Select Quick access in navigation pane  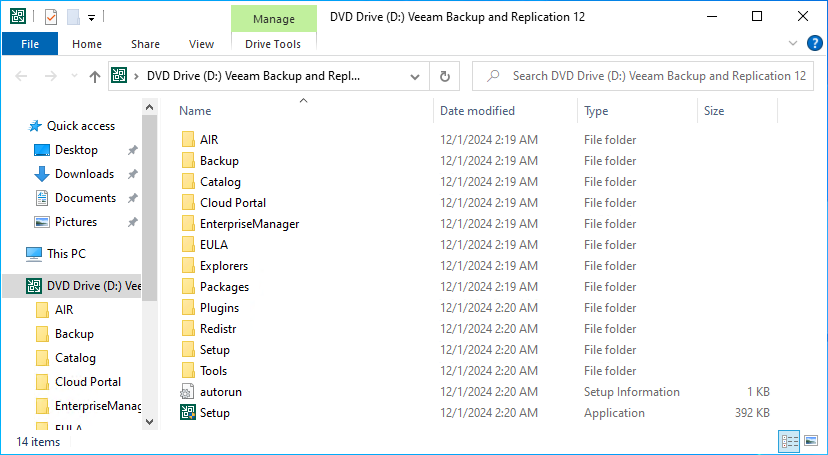81,126
